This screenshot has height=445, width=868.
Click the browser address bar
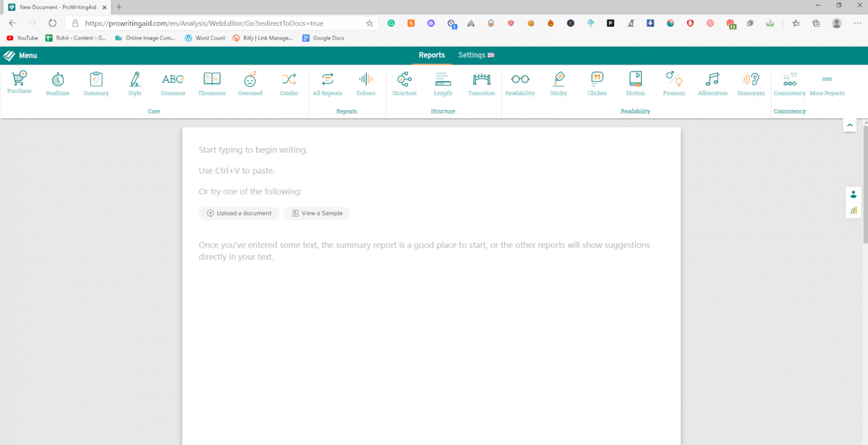pyautogui.click(x=220, y=23)
